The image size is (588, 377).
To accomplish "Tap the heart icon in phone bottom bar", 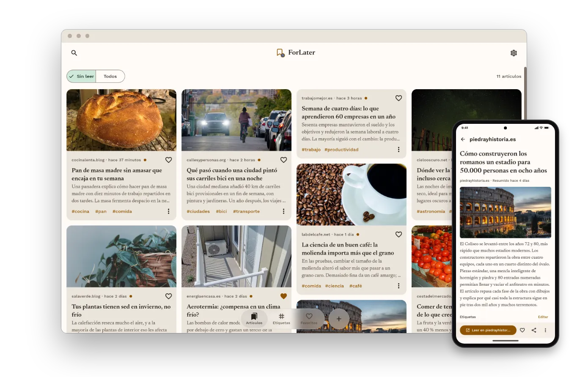I will (x=522, y=330).
